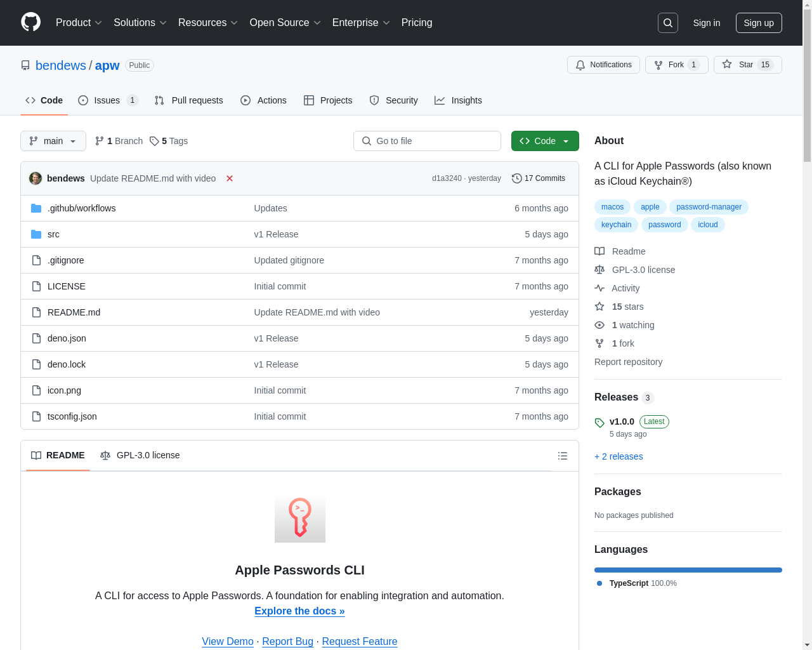The height and width of the screenshot is (650, 812).
Task: Open the README outline list icon
Action: (563, 456)
